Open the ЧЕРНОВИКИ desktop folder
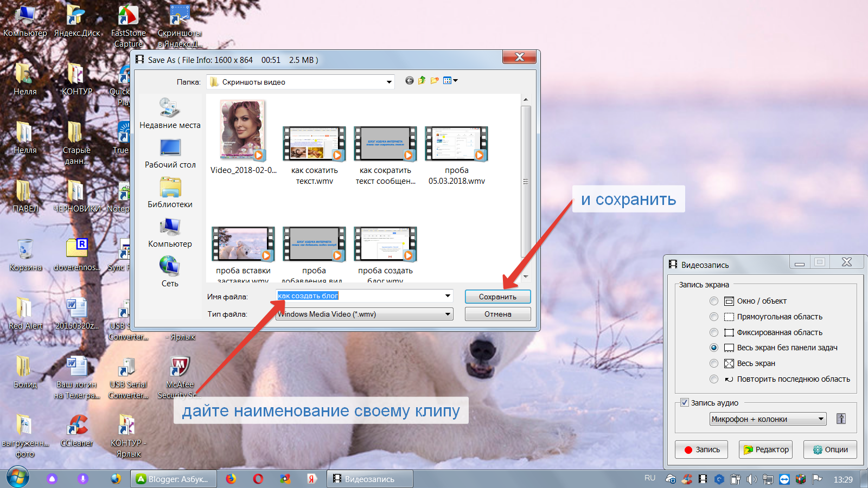 (x=77, y=196)
